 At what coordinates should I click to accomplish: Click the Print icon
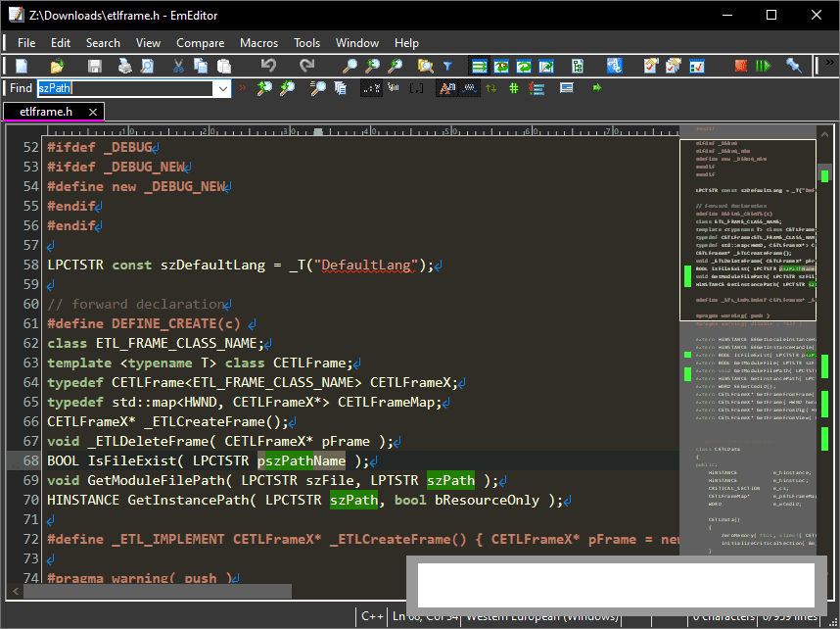[124, 66]
